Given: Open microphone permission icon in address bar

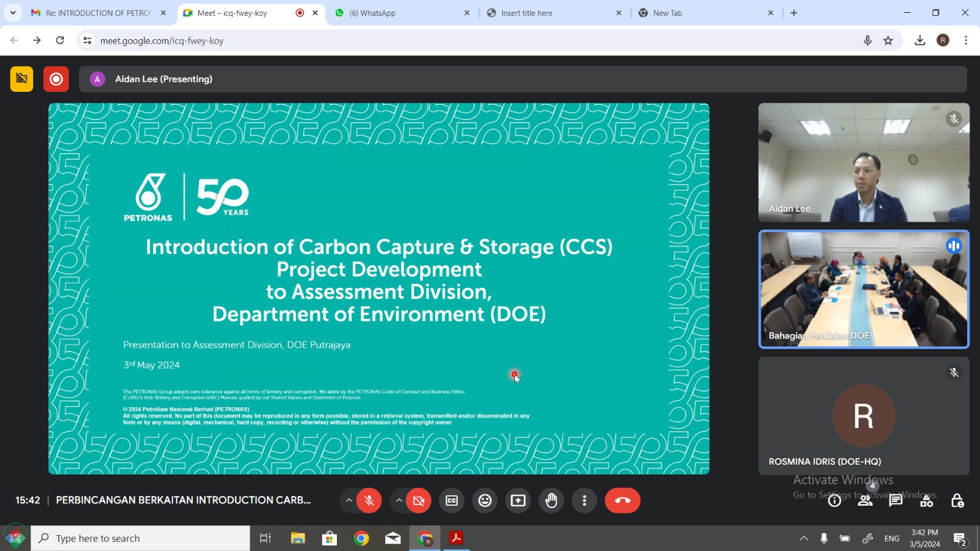Looking at the screenshot, I should [x=867, y=40].
